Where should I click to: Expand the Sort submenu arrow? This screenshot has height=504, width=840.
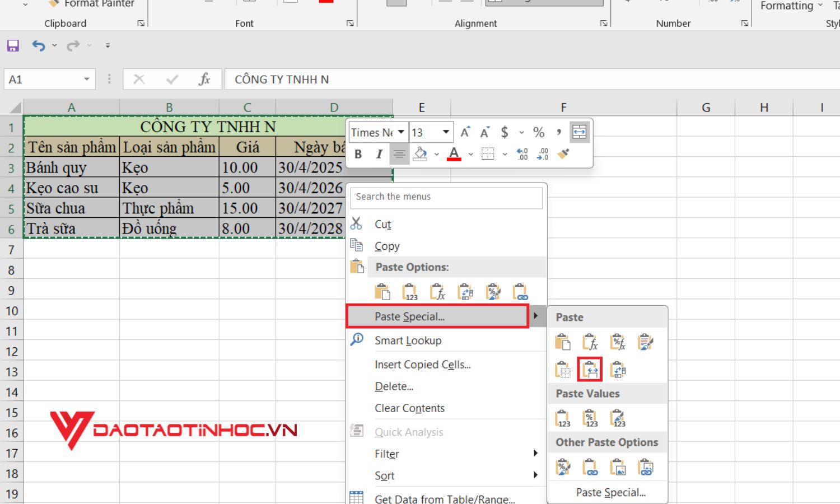pyautogui.click(x=535, y=475)
